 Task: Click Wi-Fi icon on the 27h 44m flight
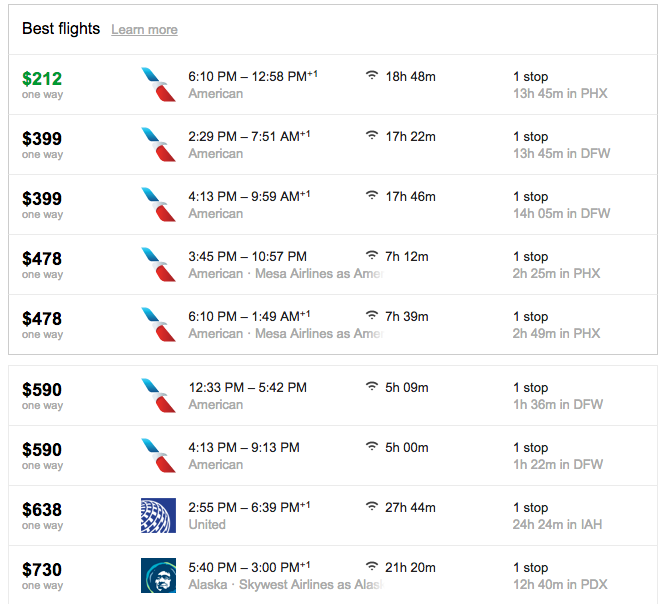pyautogui.click(x=372, y=506)
